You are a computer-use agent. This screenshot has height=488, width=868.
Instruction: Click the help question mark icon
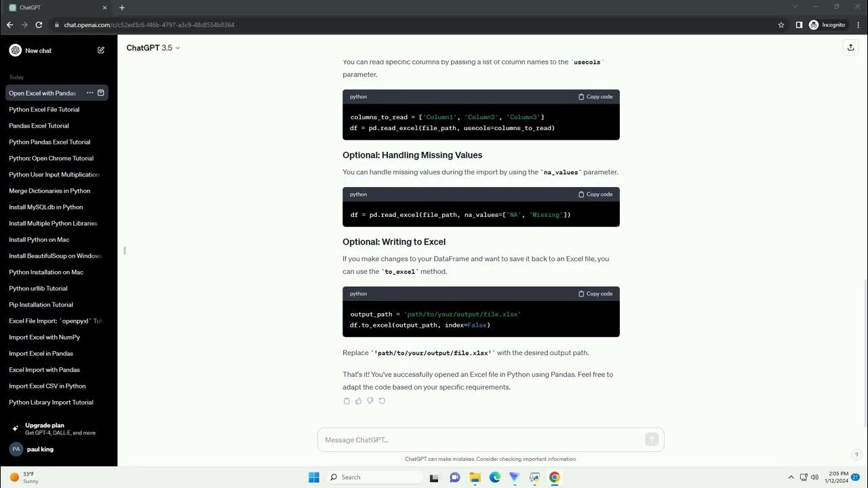856,455
